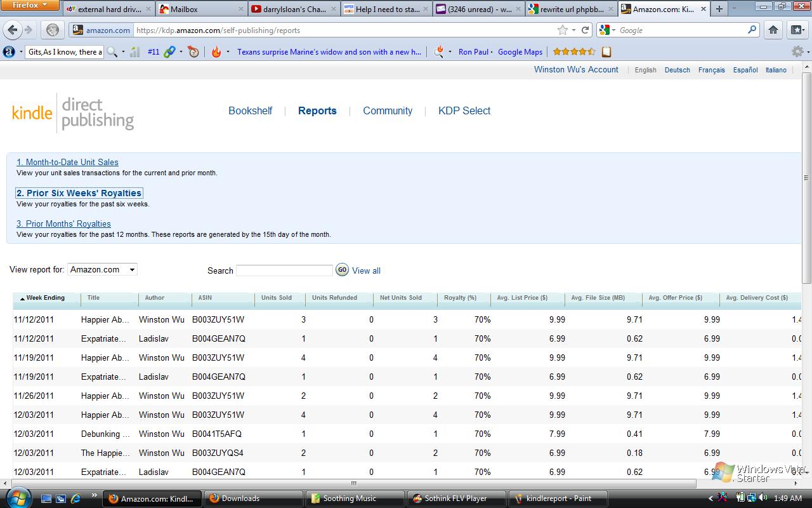
Task: Switch to the Mailbox tab
Action: (200, 9)
